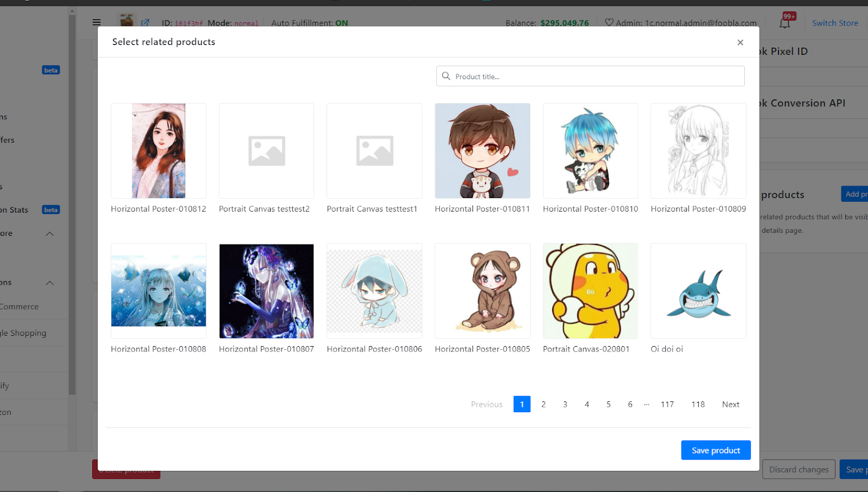
Task: Open the Commerce sidebar item
Action: (x=20, y=306)
